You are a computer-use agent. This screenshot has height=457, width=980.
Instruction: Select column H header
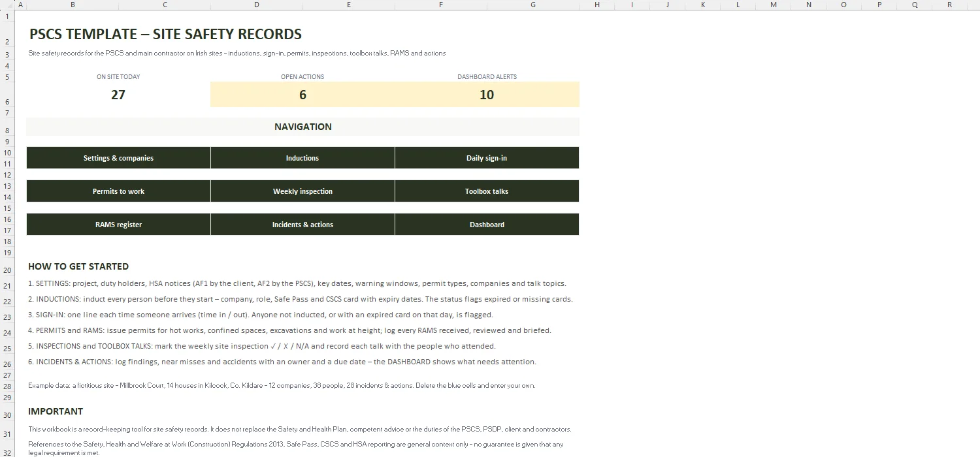point(597,5)
